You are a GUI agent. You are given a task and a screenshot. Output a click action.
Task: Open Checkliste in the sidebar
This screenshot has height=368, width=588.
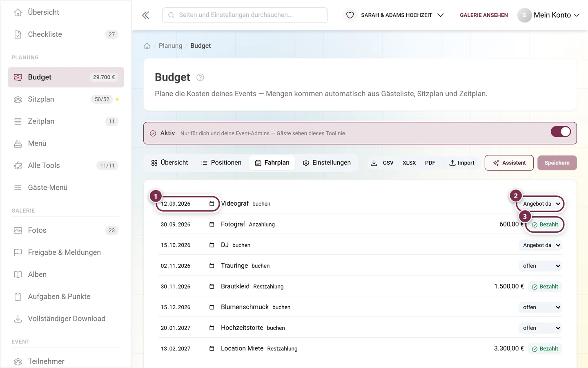(x=66, y=34)
